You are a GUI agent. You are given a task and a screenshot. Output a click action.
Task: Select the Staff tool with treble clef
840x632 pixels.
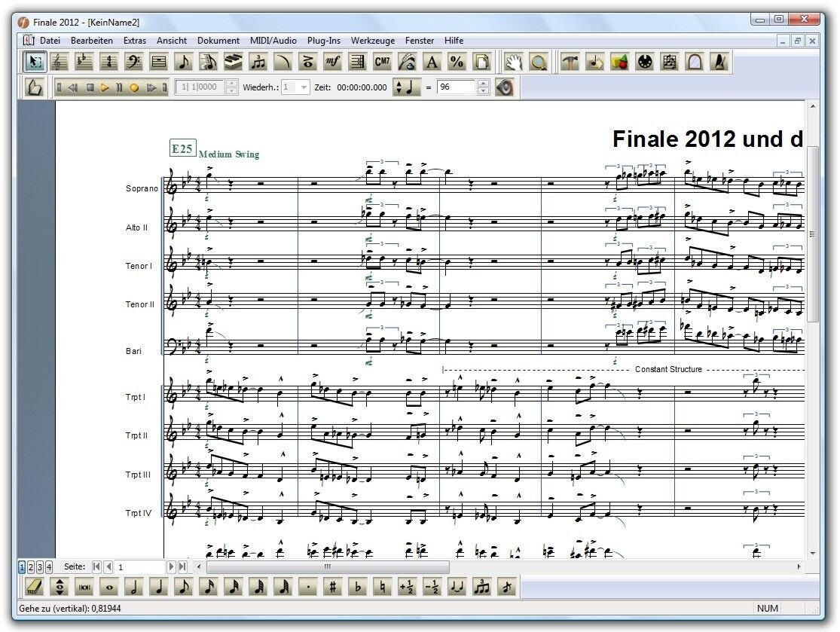coord(59,62)
